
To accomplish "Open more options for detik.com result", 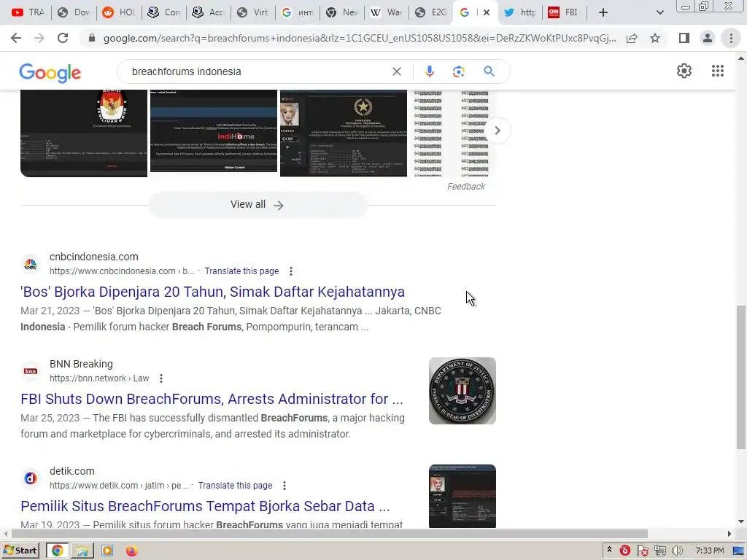I will tap(284, 485).
